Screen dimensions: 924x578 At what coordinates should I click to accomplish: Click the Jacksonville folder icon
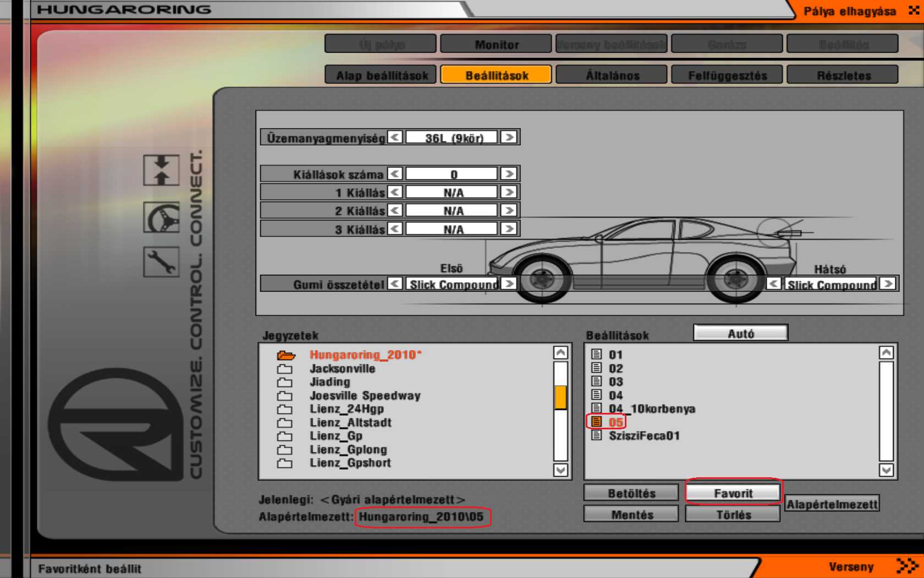pos(285,369)
